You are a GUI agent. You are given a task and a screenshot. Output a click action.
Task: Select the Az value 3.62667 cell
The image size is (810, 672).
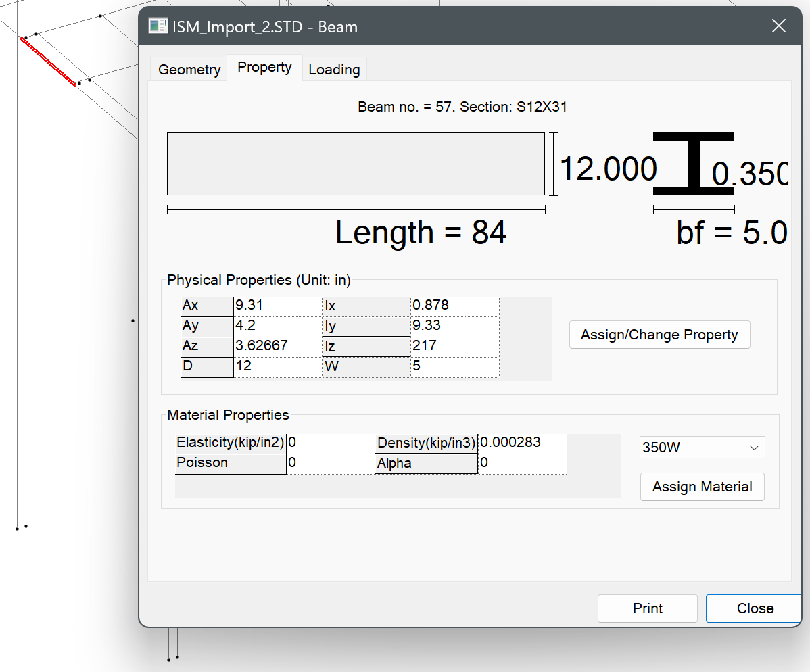(277, 346)
